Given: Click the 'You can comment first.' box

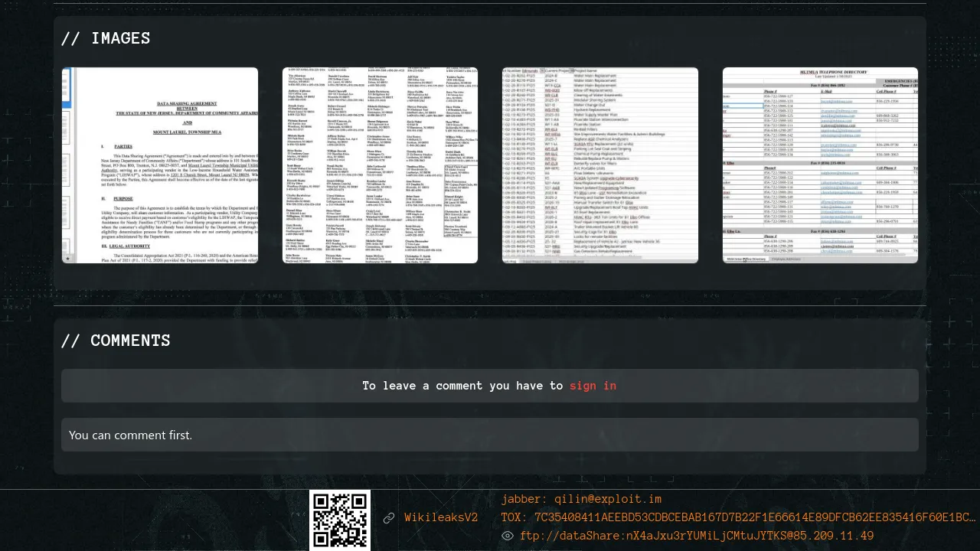Looking at the screenshot, I should 490,435.
